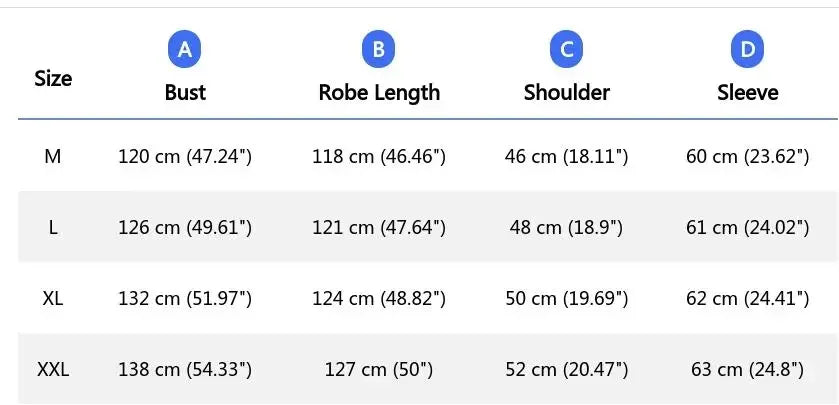This screenshot has height=405, width=839.
Task: Click the Bust column header
Action: click(185, 92)
